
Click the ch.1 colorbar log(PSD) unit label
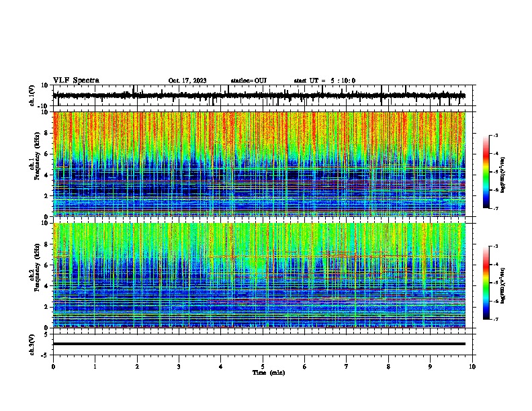tap(503, 175)
